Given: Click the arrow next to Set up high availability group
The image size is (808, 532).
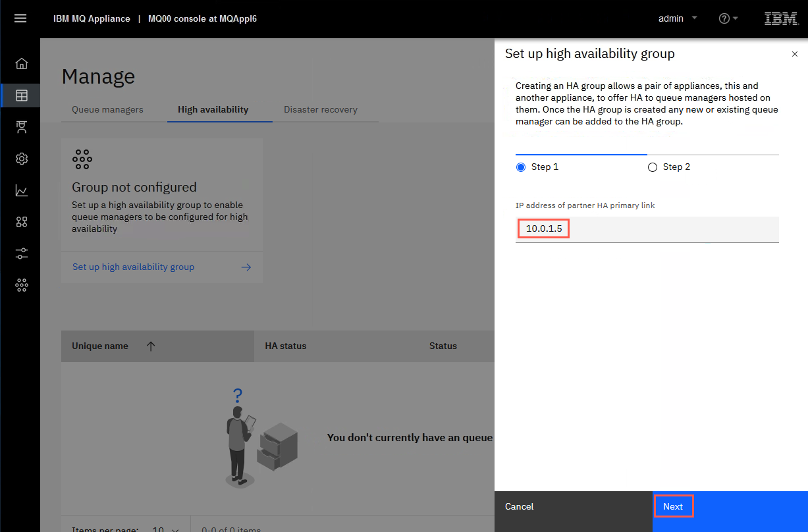Looking at the screenshot, I should pyautogui.click(x=246, y=267).
